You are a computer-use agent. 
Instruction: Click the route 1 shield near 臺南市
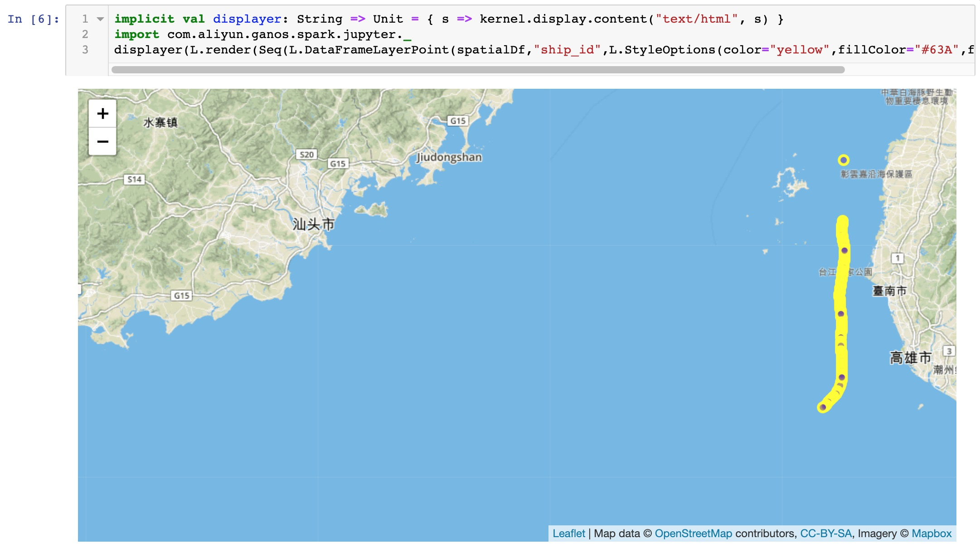tap(898, 258)
